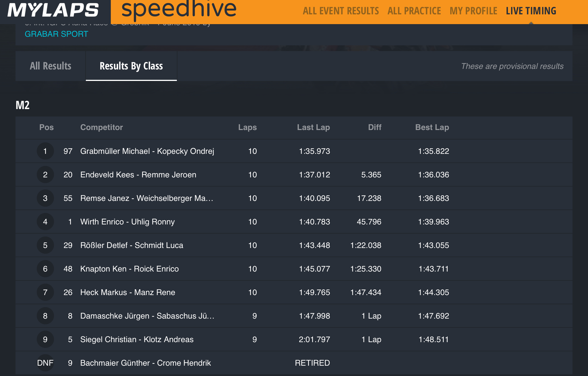Click the diff value 1:22.038
The width and height of the screenshot is (588, 376).
coord(366,245)
